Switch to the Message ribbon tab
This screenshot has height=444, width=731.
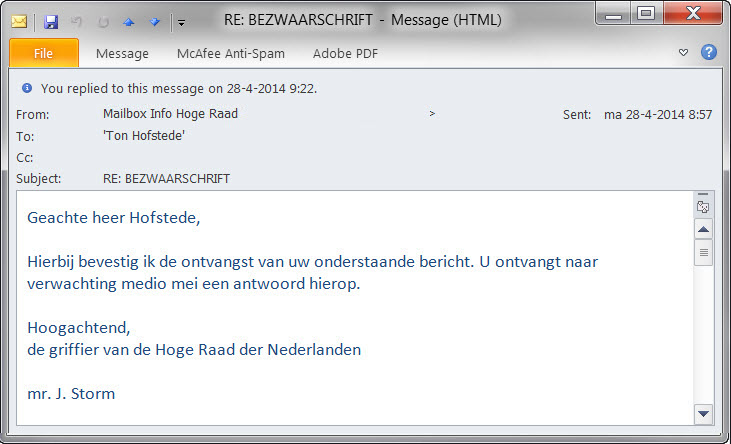[122, 54]
